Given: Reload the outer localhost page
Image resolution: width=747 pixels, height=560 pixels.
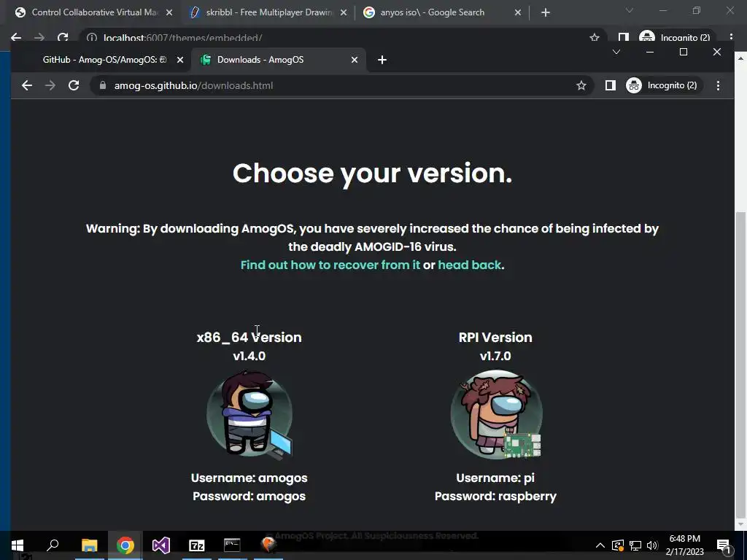Looking at the screenshot, I should (63, 37).
